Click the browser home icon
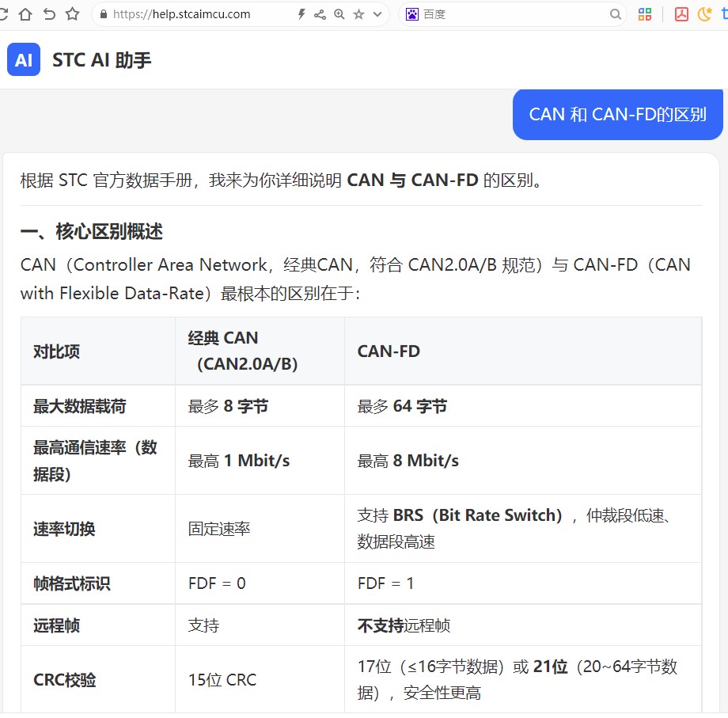The image size is (728, 718). tap(25, 14)
